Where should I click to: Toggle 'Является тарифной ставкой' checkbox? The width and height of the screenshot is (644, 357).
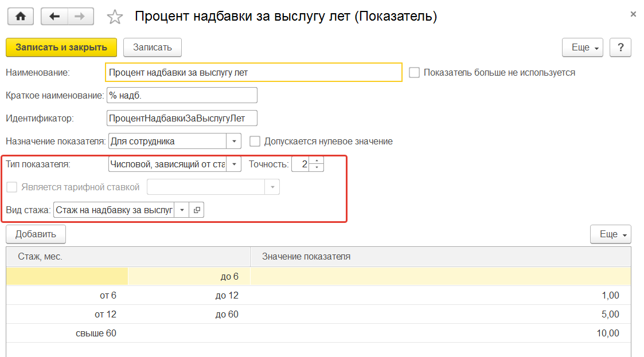(11, 187)
